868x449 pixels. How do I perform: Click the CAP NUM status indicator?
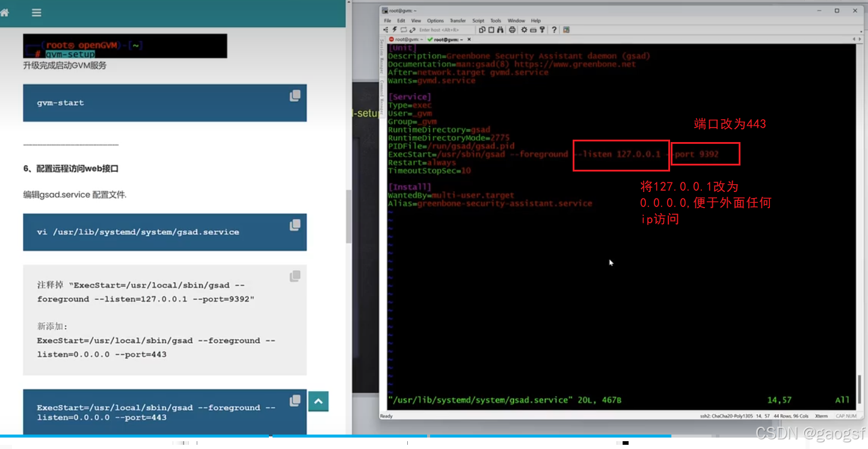846,416
